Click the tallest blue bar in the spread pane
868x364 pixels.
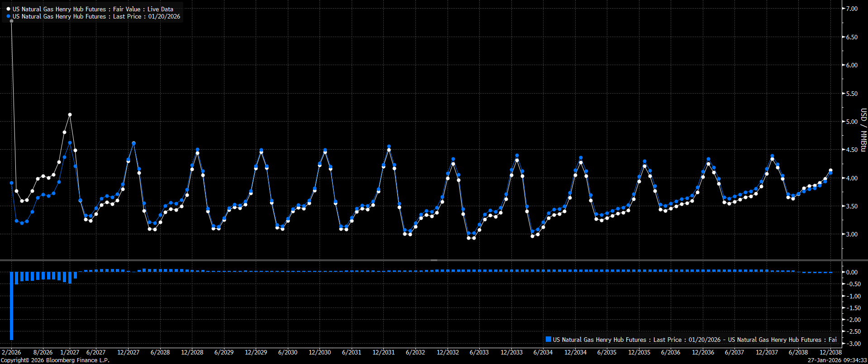click(11, 306)
